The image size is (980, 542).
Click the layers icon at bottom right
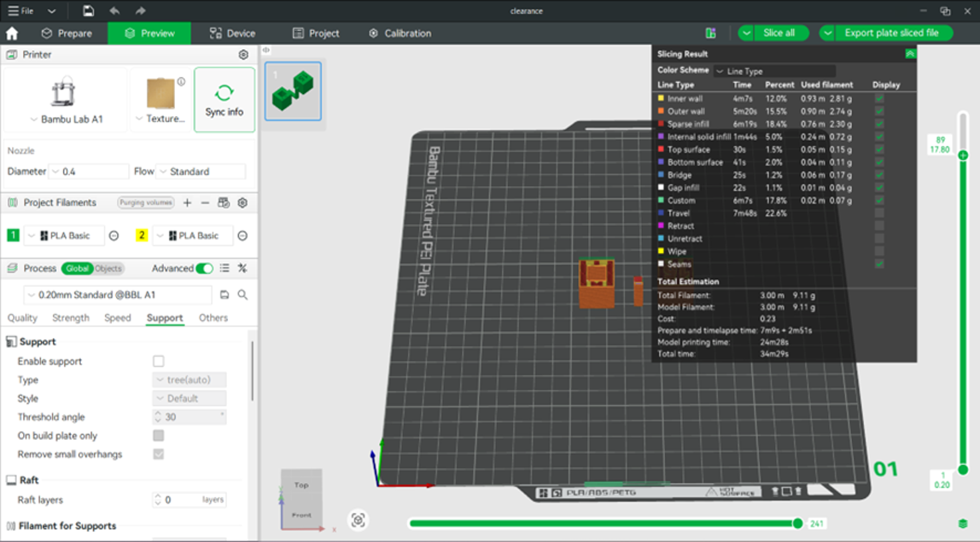click(x=963, y=523)
